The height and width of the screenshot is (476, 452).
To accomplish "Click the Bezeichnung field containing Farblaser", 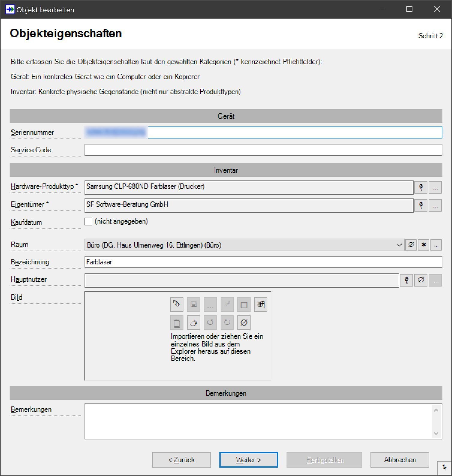I will (263, 262).
